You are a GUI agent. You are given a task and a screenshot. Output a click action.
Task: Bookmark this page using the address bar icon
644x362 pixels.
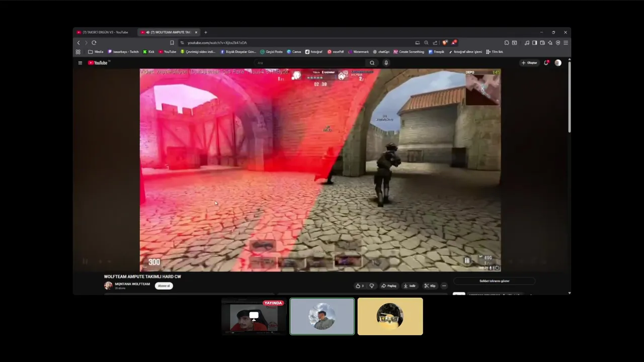[x=172, y=43]
